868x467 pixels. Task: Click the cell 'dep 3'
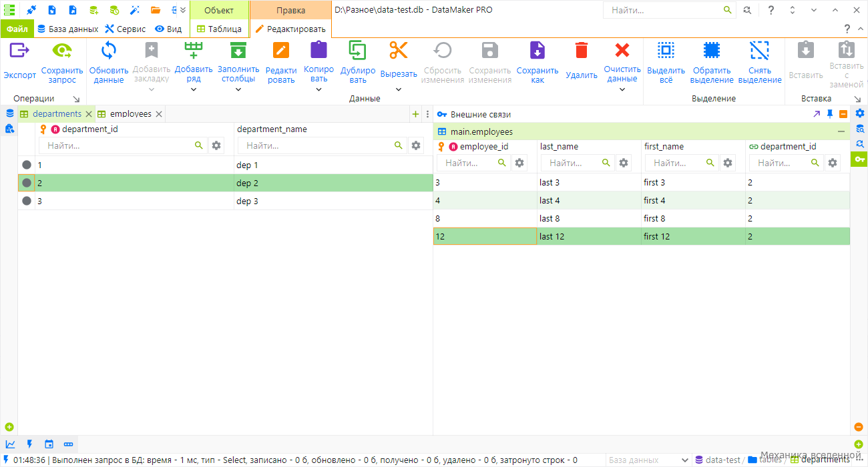pyautogui.click(x=334, y=201)
